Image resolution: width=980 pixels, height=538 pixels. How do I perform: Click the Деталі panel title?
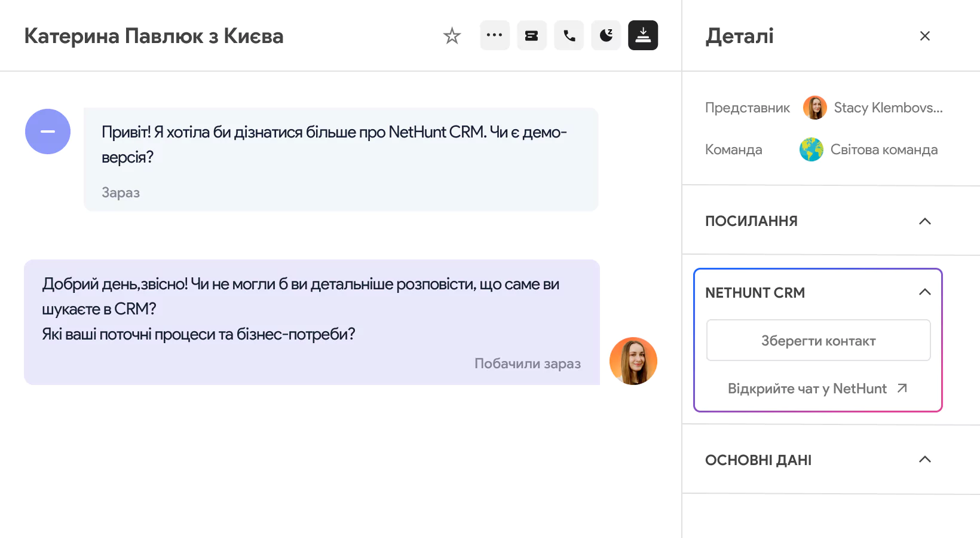pyautogui.click(x=740, y=36)
